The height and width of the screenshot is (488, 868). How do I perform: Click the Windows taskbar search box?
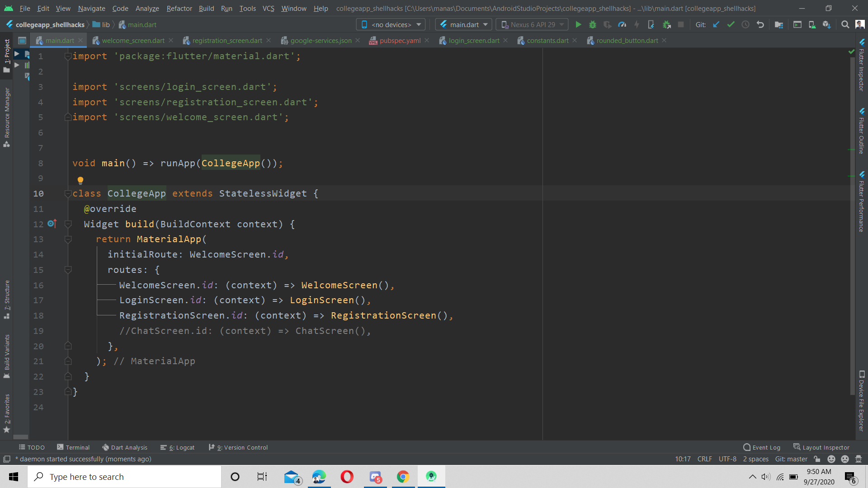pos(124,477)
